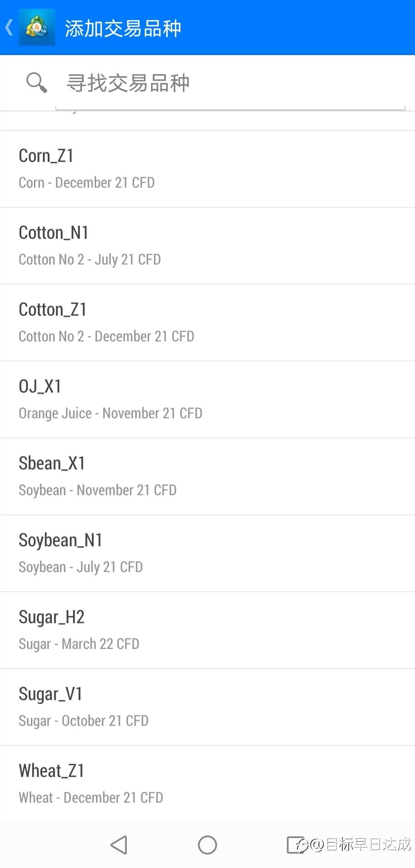
Task: Tap Android recent apps square button
Action: click(296, 845)
